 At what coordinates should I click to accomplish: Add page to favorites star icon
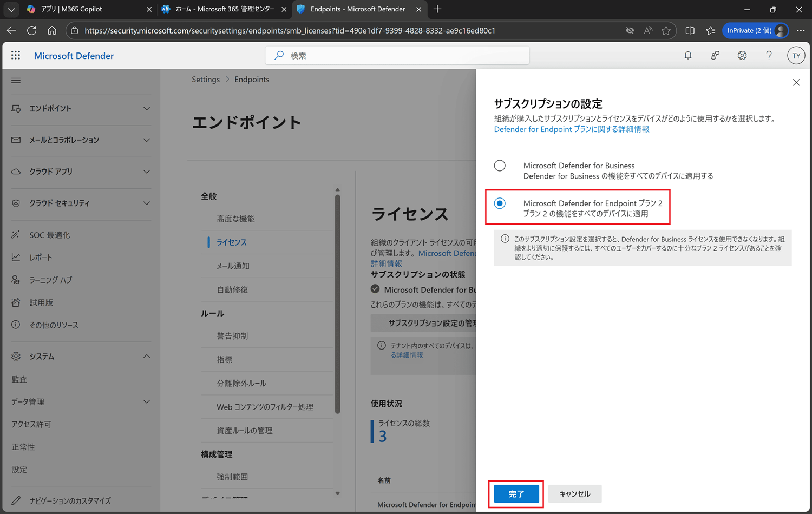point(666,30)
